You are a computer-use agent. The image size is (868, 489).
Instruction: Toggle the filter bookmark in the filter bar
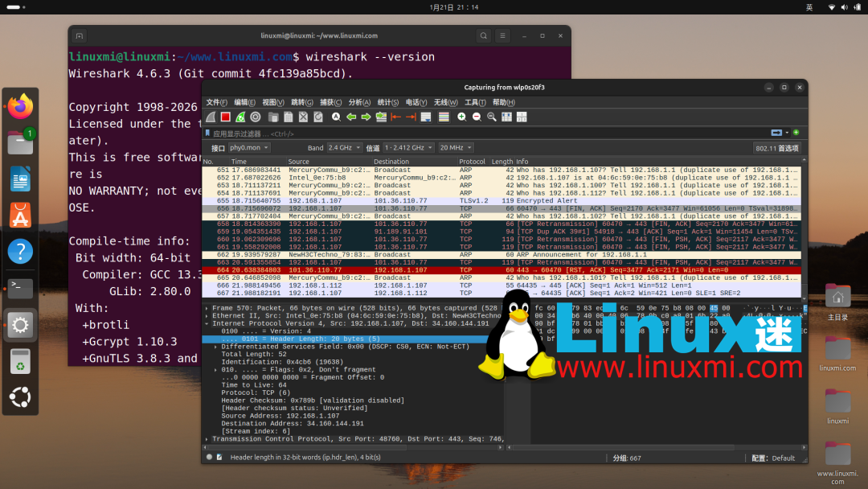(207, 133)
